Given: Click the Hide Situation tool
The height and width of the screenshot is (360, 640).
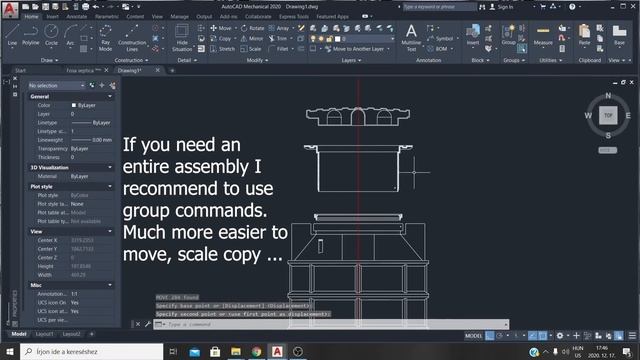Looking at the screenshot, I should (182, 38).
